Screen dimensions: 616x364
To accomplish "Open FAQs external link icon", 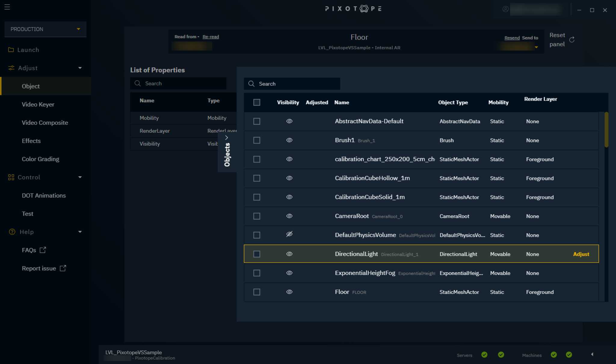I will click(x=43, y=250).
